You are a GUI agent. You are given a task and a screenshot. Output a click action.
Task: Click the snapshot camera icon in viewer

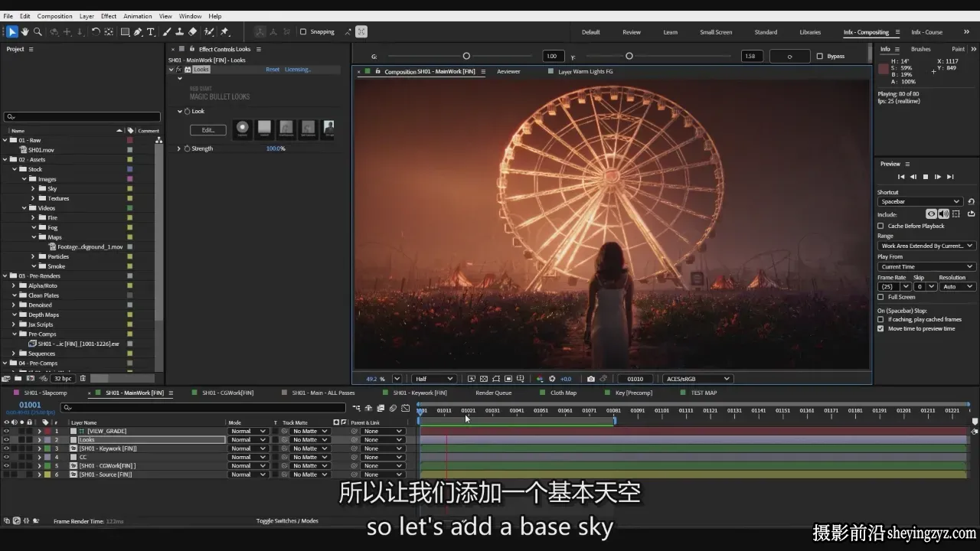coord(590,379)
